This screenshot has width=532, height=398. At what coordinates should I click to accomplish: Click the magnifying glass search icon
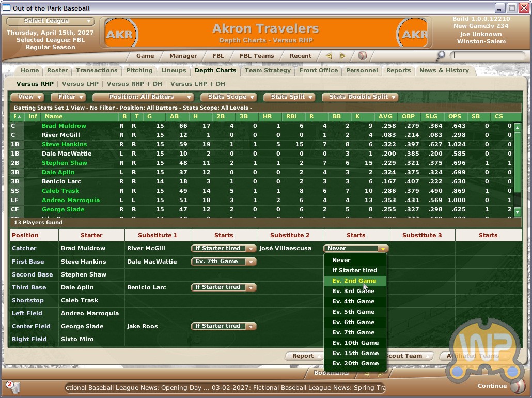tap(441, 55)
